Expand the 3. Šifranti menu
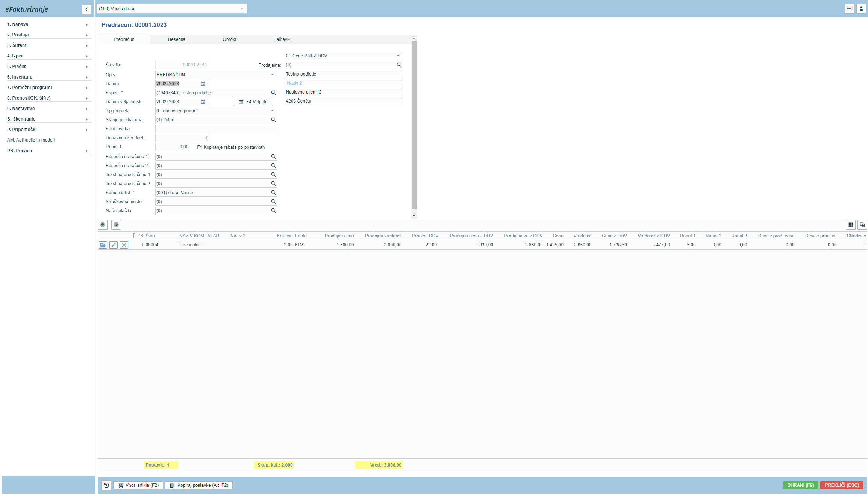This screenshot has height=494, width=868. tap(49, 45)
